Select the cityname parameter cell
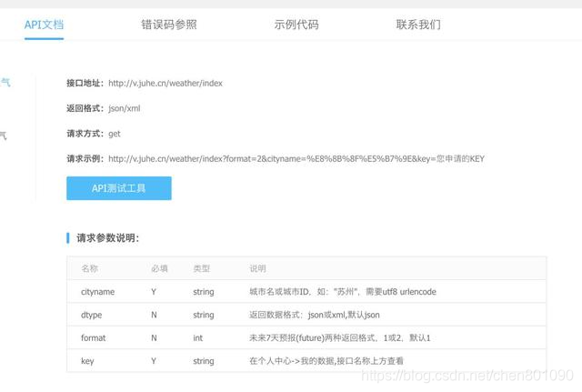The height and width of the screenshot is (392, 582). (97, 292)
